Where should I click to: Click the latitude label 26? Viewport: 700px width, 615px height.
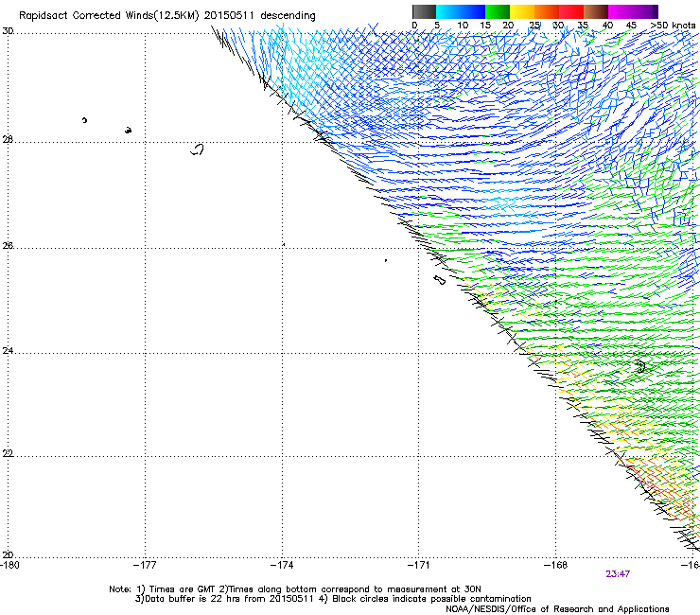[8, 246]
